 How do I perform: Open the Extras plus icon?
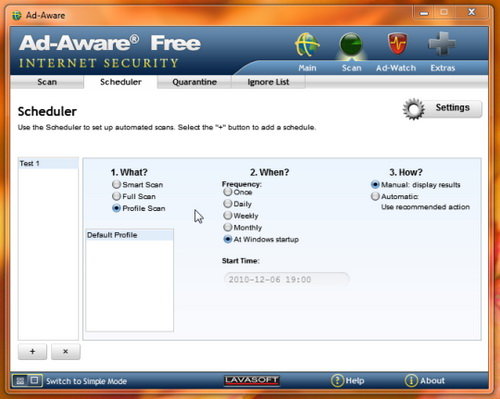pyautogui.click(x=442, y=44)
